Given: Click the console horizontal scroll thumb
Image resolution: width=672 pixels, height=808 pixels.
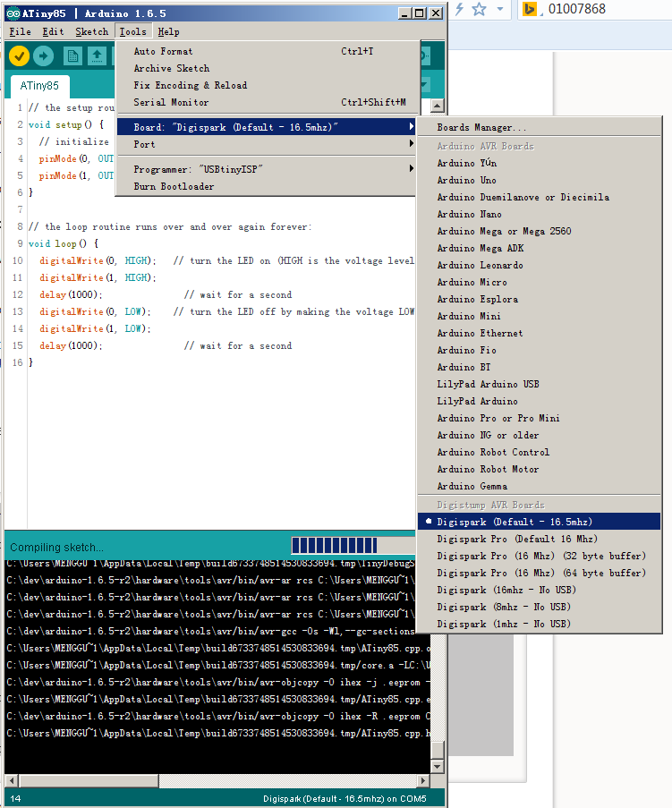Looking at the screenshot, I should 89,780.
